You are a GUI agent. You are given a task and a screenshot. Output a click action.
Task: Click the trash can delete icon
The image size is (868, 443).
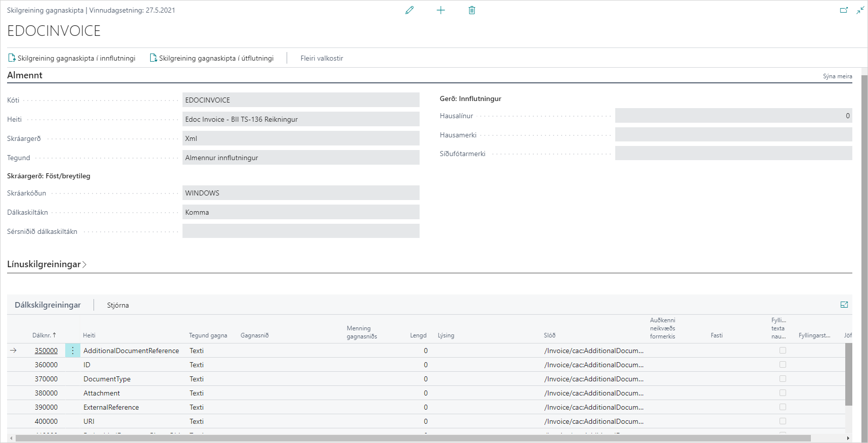point(472,10)
